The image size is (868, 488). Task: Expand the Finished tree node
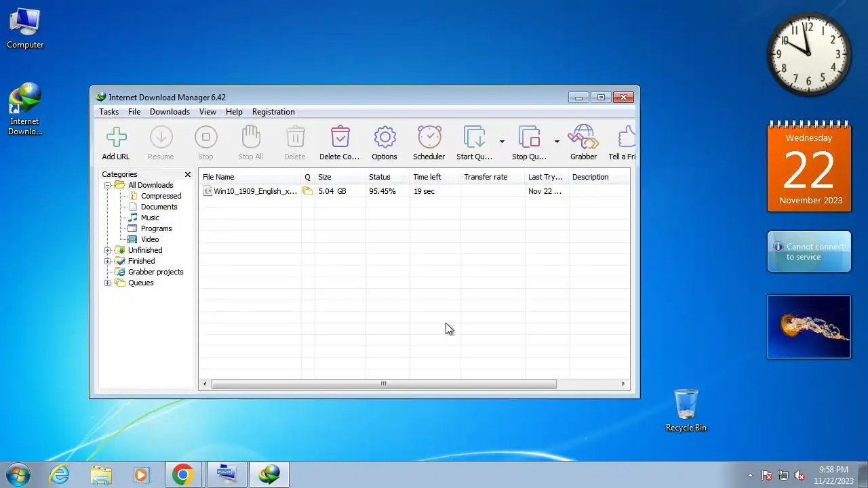click(x=107, y=261)
